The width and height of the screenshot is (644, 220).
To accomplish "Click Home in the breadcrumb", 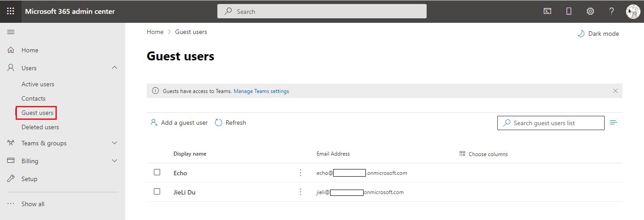I will (155, 32).
